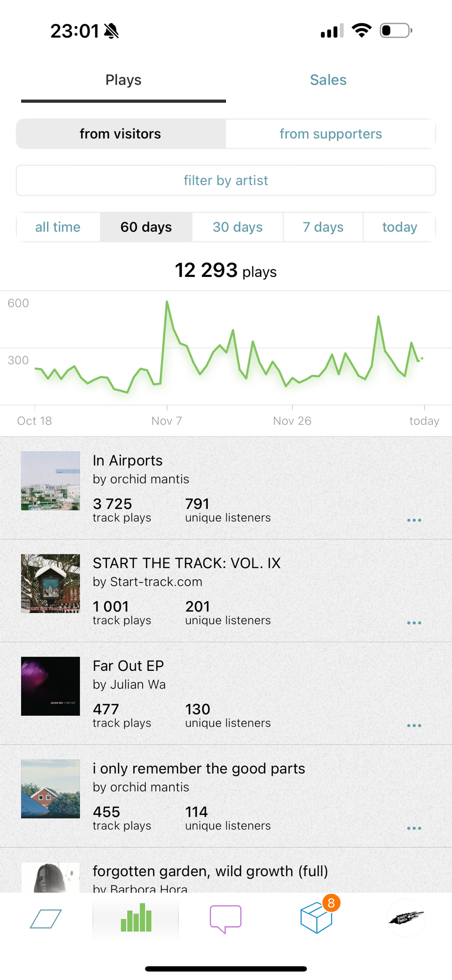Select the "from visitors" segment

[121, 134]
